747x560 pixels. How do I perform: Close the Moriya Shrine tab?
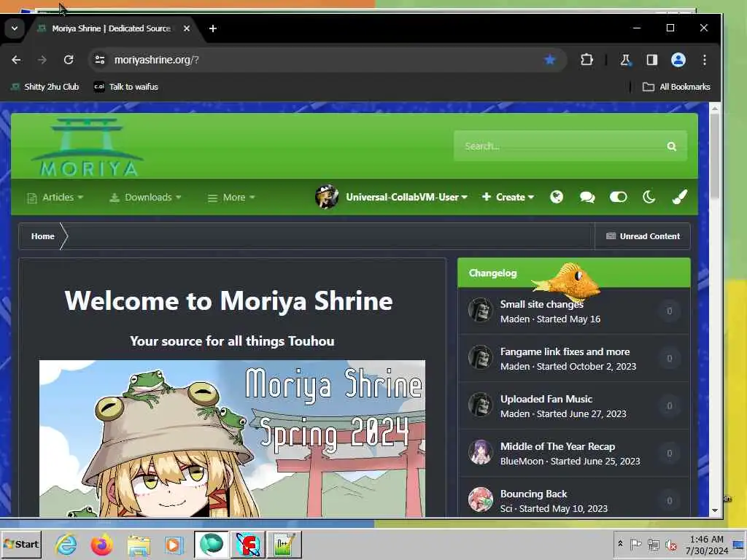(x=187, y=28)
